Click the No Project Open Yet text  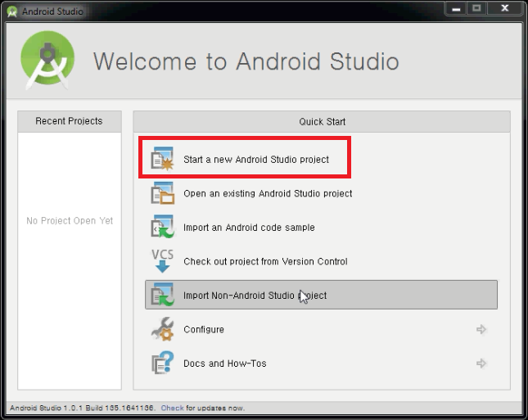70,220
